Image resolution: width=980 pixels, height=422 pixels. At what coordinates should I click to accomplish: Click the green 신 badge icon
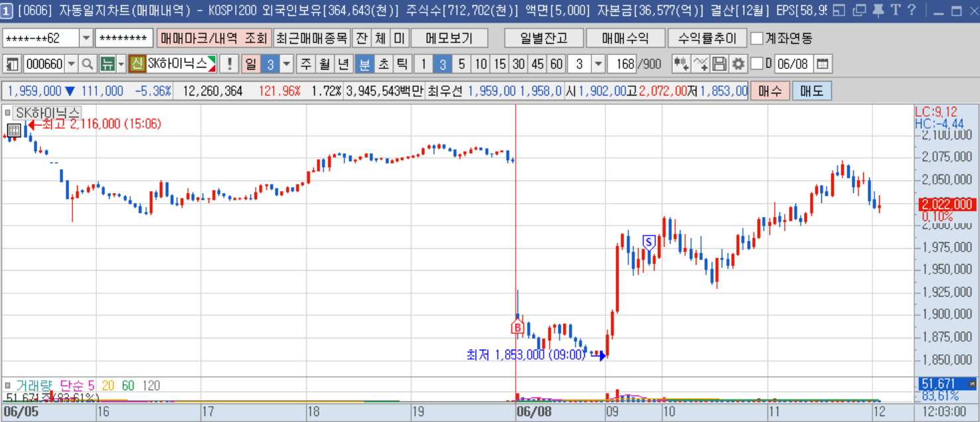[137, 64]
